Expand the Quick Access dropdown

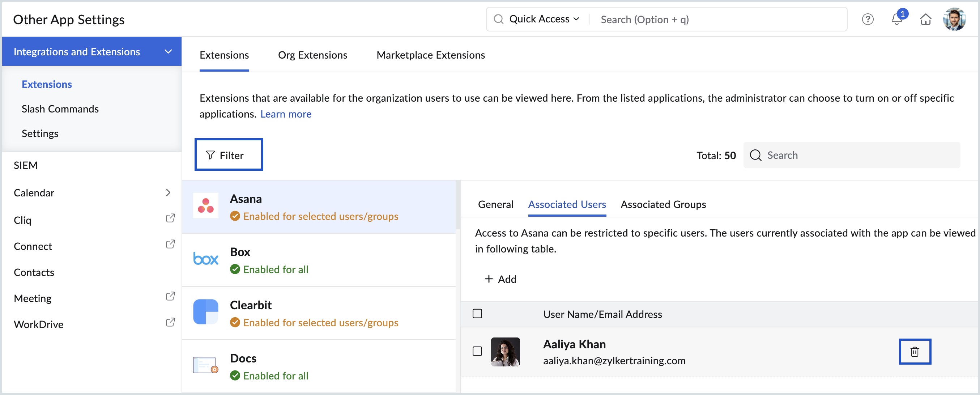pos(544,19)
